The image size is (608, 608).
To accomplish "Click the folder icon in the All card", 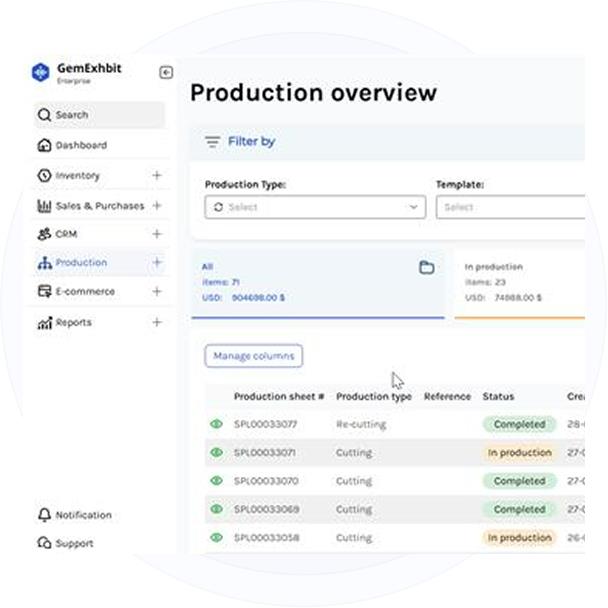I will 426,268.
